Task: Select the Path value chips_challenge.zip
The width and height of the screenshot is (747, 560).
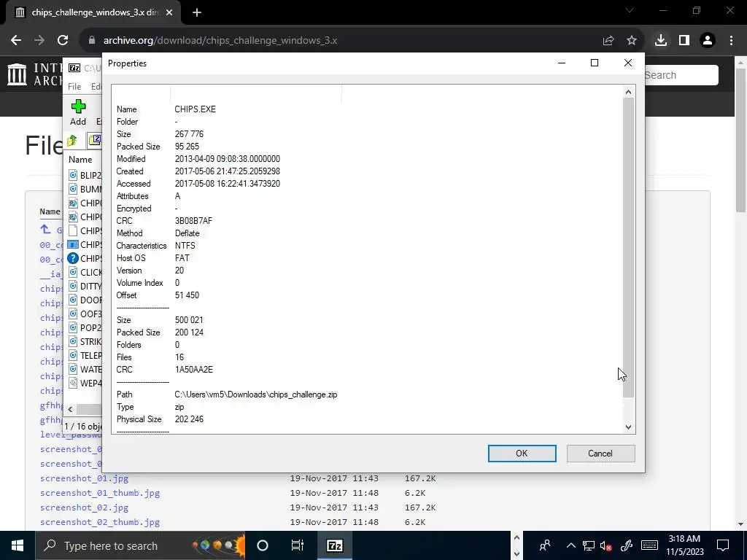Action: tap(256, 394)
